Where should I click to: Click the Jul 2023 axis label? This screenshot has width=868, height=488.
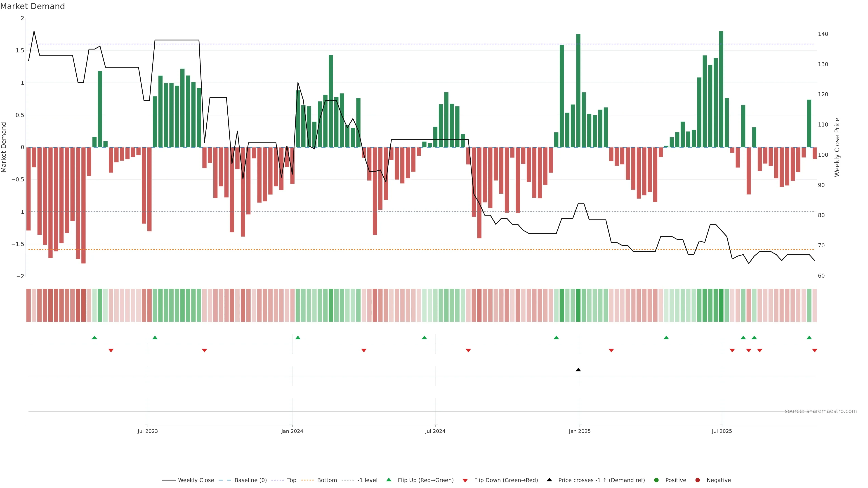148,431
